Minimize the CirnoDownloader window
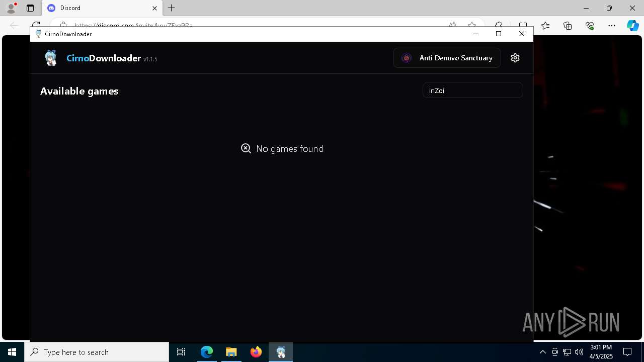 tap(476, 34)
